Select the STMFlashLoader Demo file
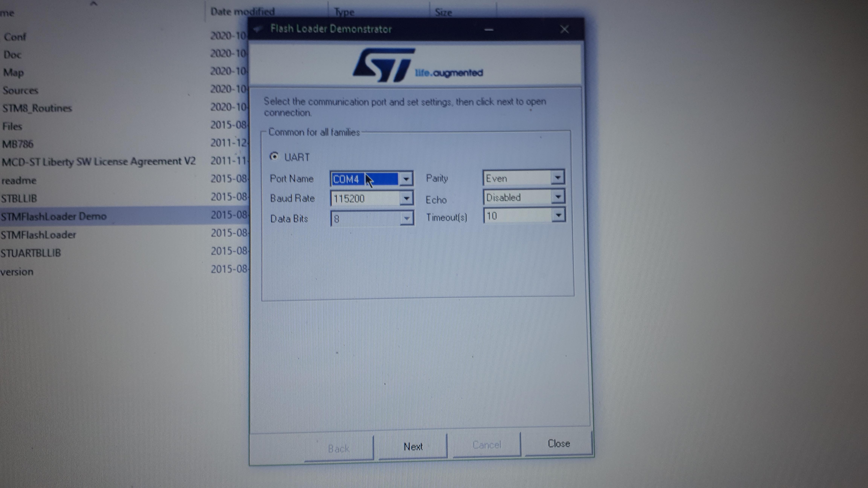Screen dimensions: 868x488 click(54, 216)
